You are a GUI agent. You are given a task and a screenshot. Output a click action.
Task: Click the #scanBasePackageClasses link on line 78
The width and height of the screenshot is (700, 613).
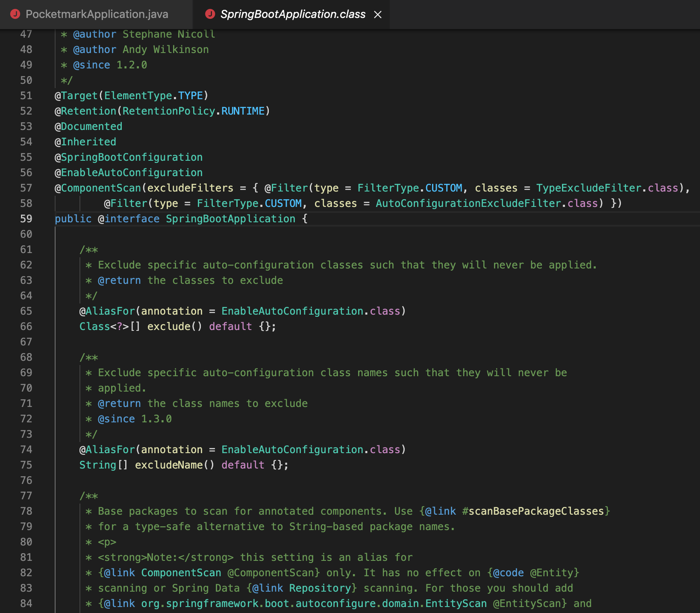coord(533,511)
